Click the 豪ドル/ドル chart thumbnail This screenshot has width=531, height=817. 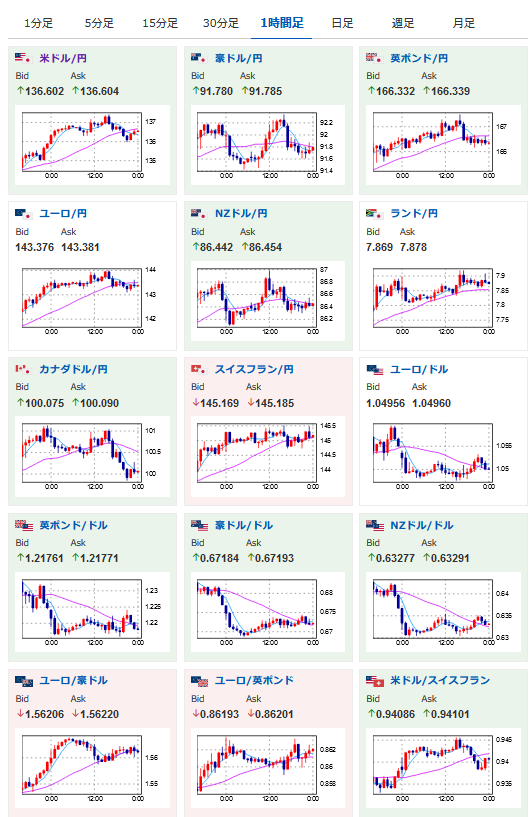[267, 612]
